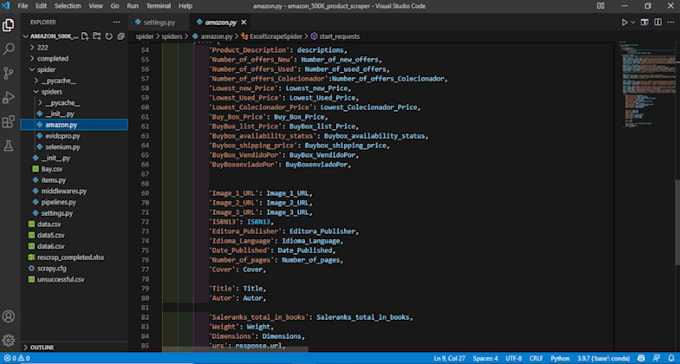The height and width of the screenshot is (364, 680).
Task: Close the amazon.py tab
Action: click(x=244, y=22)
